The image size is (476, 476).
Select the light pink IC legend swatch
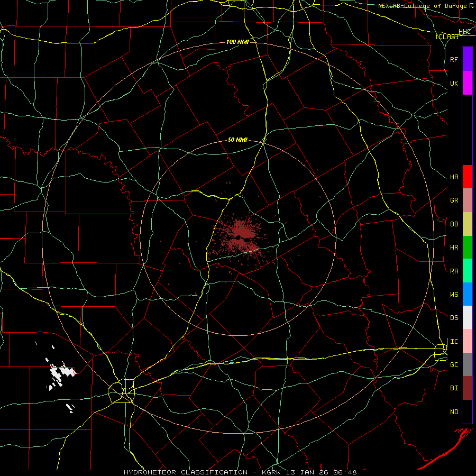point(467,341)
